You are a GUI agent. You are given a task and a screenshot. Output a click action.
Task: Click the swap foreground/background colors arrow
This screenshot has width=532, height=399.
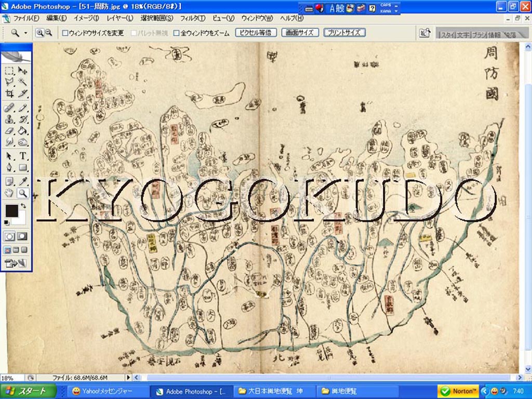point(23,206)
